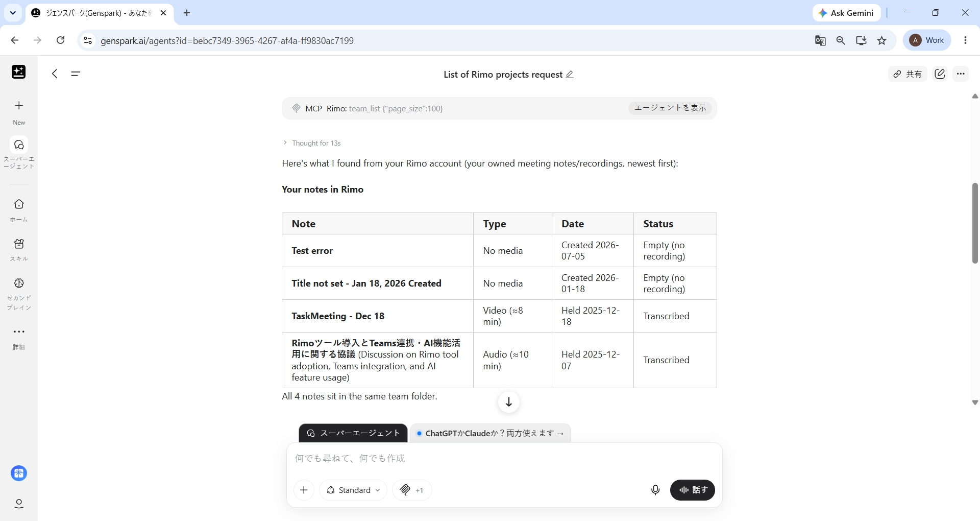Edit the title with the pencil icon
Viewport: 980px width, 521px height.
570,75
